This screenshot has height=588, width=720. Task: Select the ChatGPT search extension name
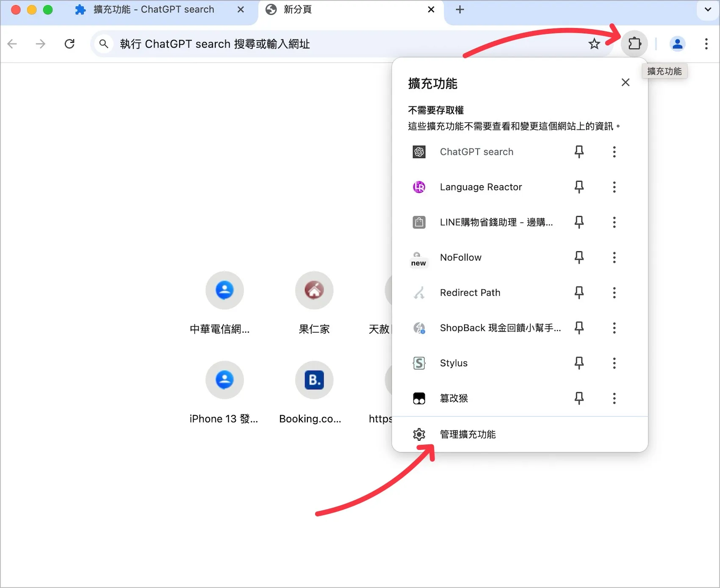pos(476,152)
